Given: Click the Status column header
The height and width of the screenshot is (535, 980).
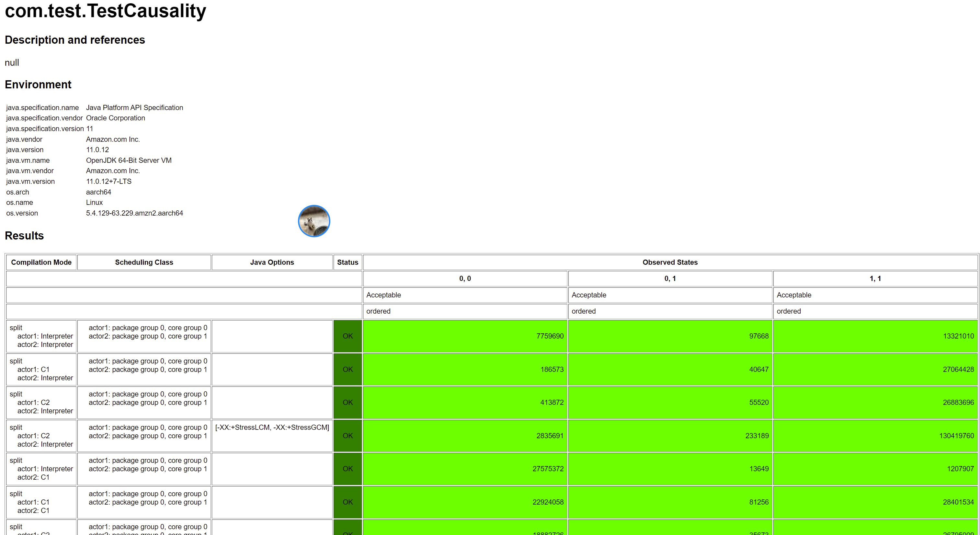Looking at the screenshot, I should (347, 262).
